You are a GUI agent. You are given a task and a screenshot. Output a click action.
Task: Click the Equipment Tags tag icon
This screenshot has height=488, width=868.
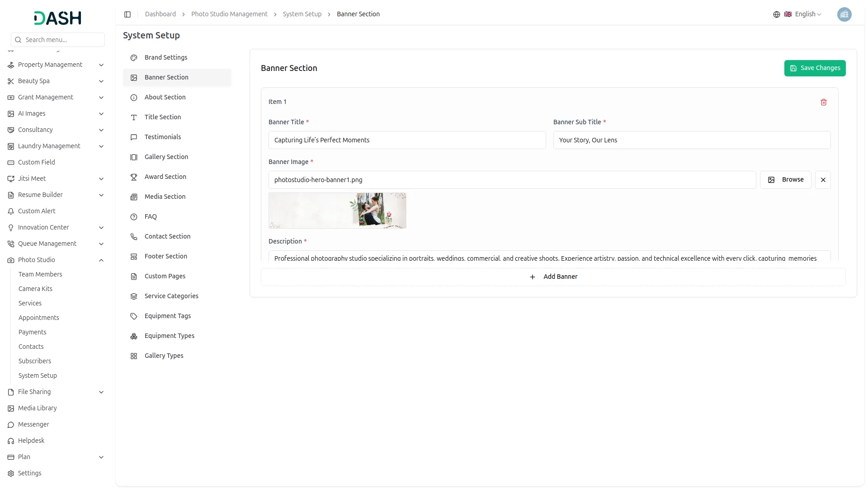click(x=134, y=316)
